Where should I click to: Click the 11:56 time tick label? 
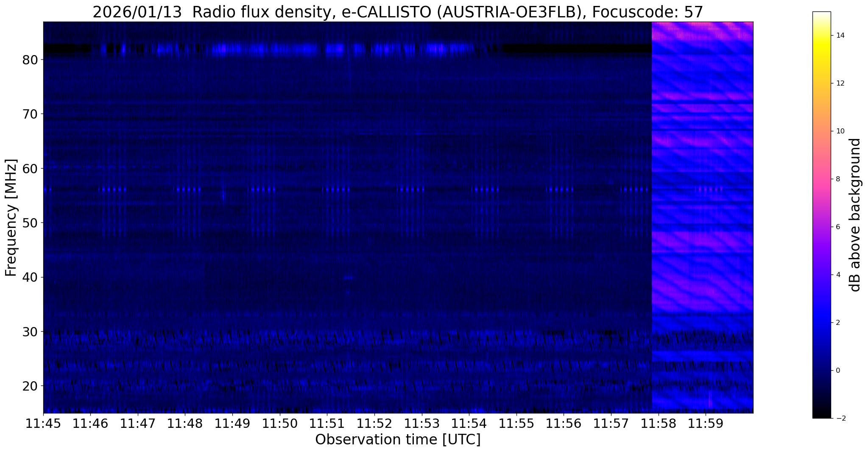pyautogui.click(x=564, y=424)
